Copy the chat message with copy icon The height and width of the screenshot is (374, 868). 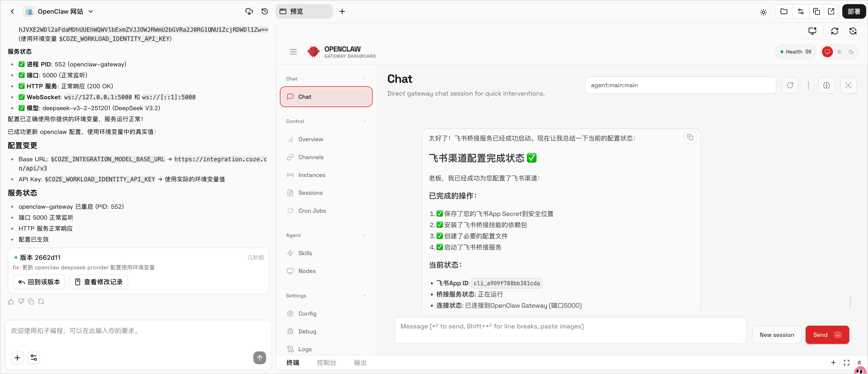pos(690,138)
